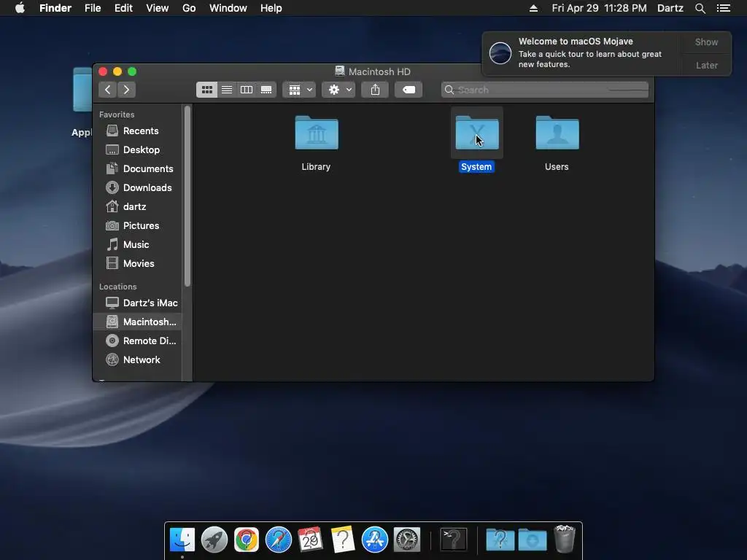The width and height of the screenshot is (747, 560).
Task: Open Movies in the sidebar
Action: click(x=138, y=264)
